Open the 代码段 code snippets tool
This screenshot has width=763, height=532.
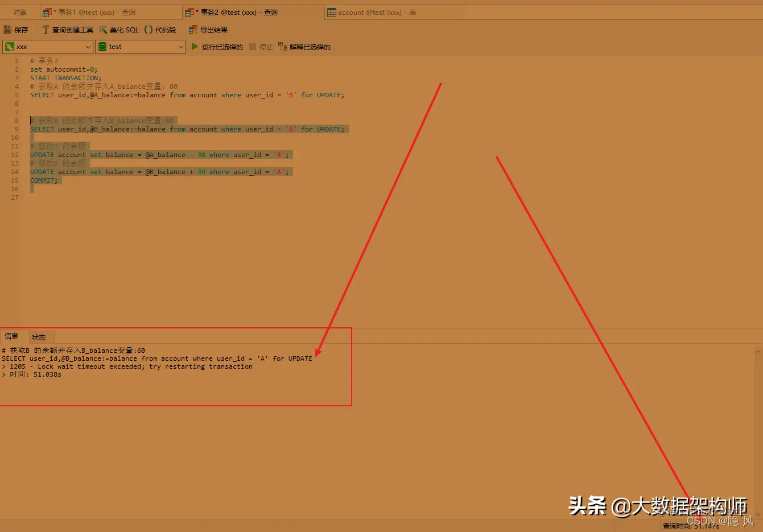pyautogui.click(x=160, y=30)
